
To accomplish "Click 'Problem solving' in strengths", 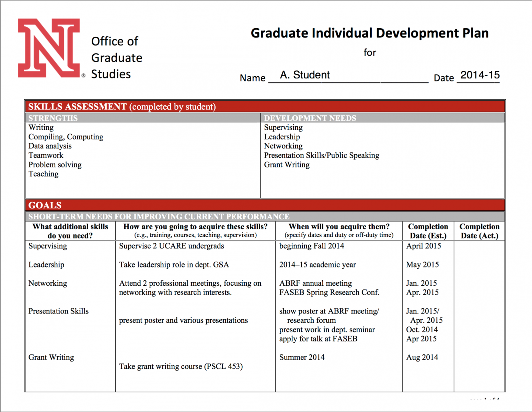I will click(x=55, y=164).
